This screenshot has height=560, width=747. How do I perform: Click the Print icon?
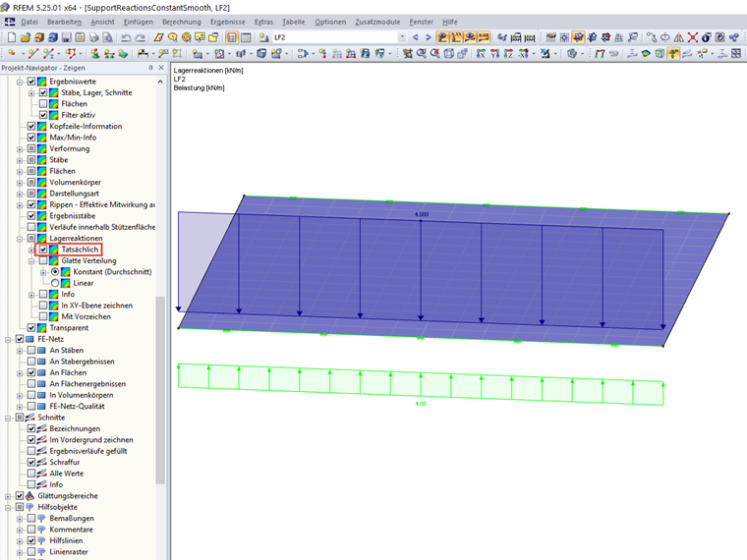(93, 37)
